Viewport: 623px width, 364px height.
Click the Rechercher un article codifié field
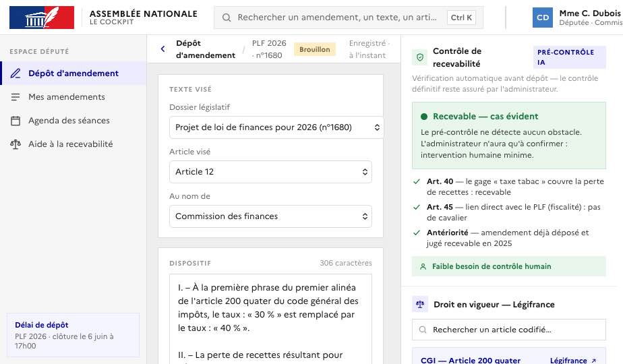(509, 330)
